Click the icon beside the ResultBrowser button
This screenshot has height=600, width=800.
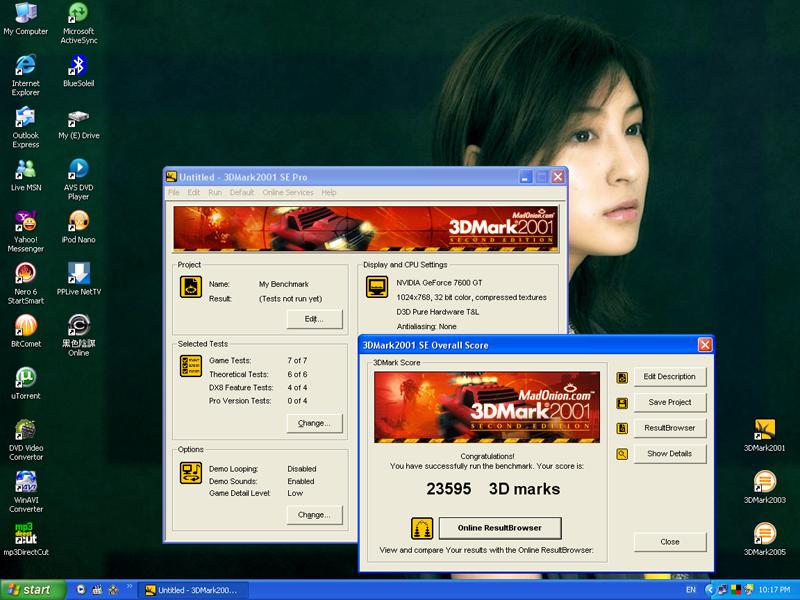click(622, 429)
